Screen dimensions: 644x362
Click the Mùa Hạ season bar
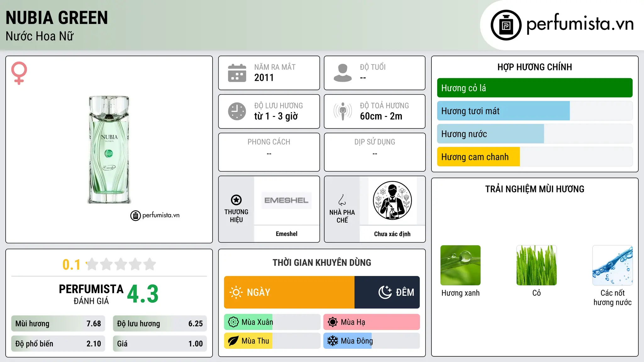pyautogui.click(x=371, y=322)
